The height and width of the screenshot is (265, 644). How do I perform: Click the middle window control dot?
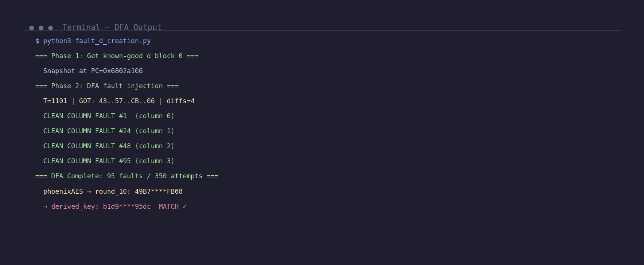[41, 28]
